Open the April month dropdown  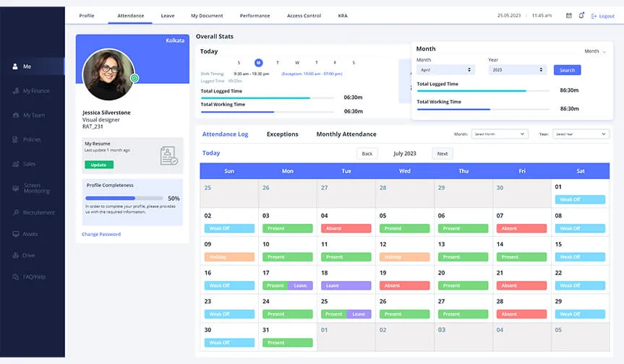[x=445, y=70]
